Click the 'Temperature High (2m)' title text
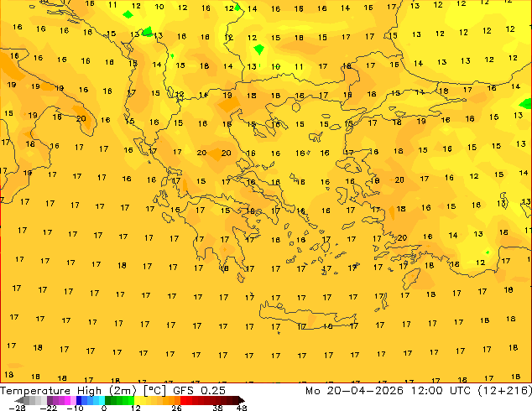532x411 pixels. (68, 391)
